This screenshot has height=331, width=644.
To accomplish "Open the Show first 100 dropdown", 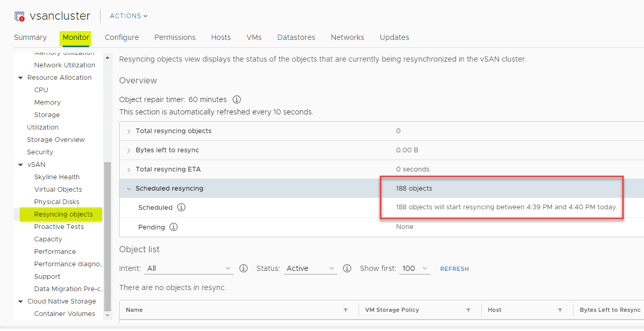I will click(x=415, y=268).
